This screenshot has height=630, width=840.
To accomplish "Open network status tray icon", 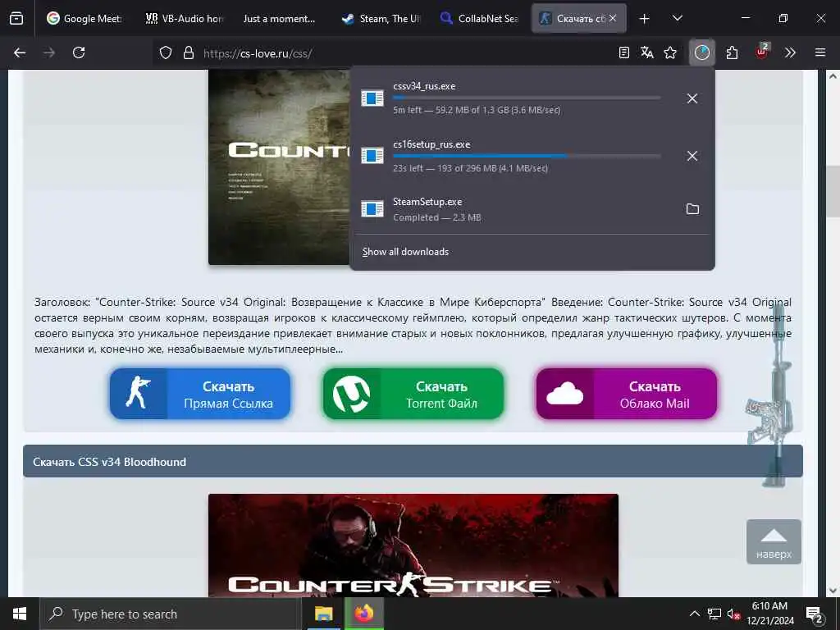I will point(714,614).
